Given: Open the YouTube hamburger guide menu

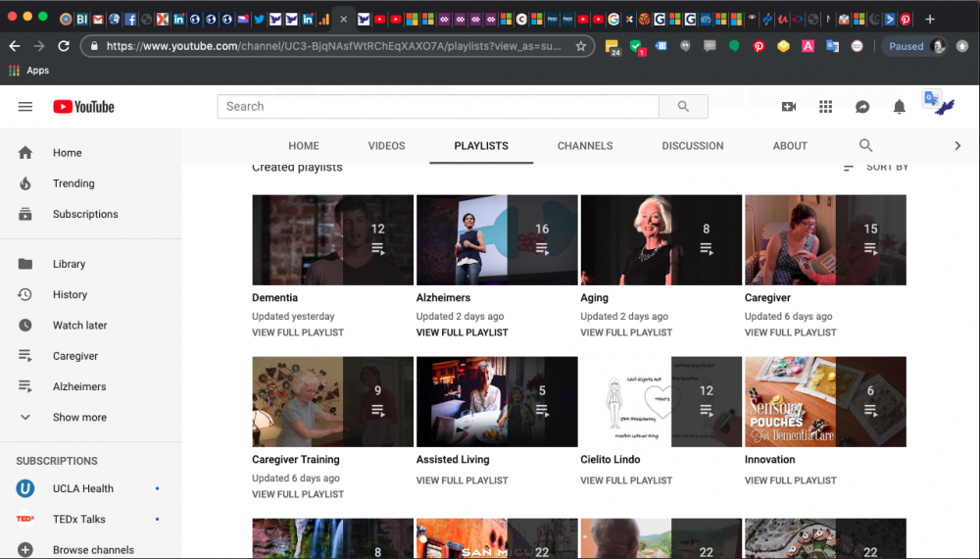Looking at the screenshot, I should 25,107.
